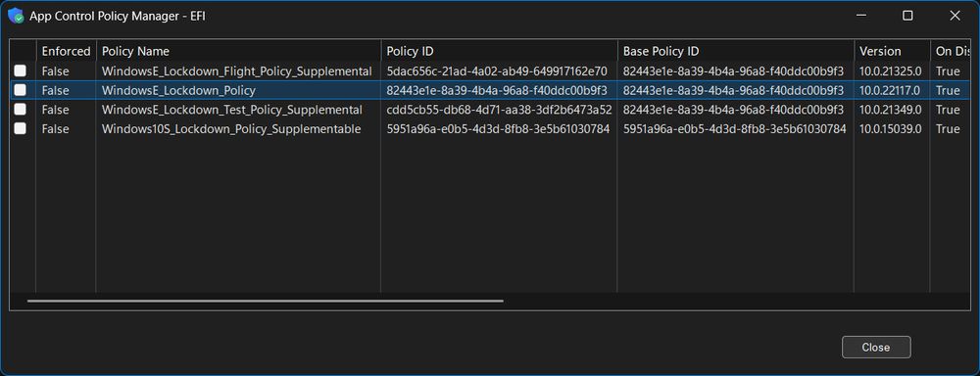Sort by the Policy Name column header
The height and width of the screenshot is (376, 980).
click(x=238, y=51)
